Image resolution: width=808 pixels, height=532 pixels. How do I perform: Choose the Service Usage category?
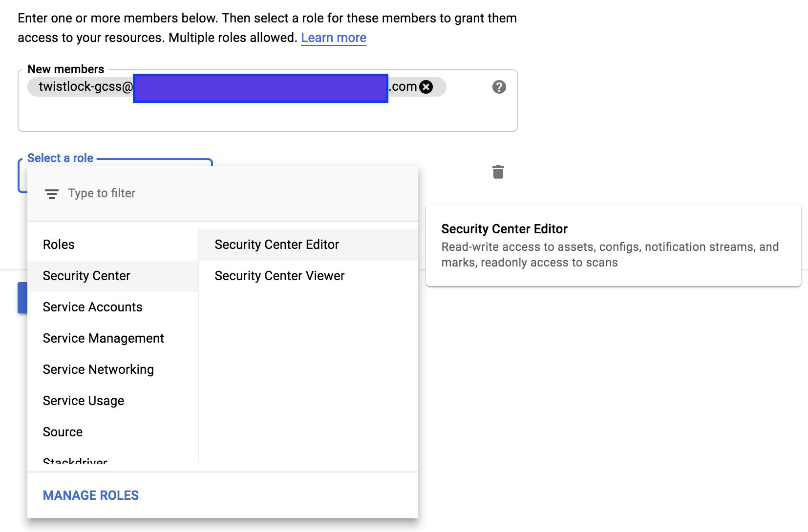point(113,401)
